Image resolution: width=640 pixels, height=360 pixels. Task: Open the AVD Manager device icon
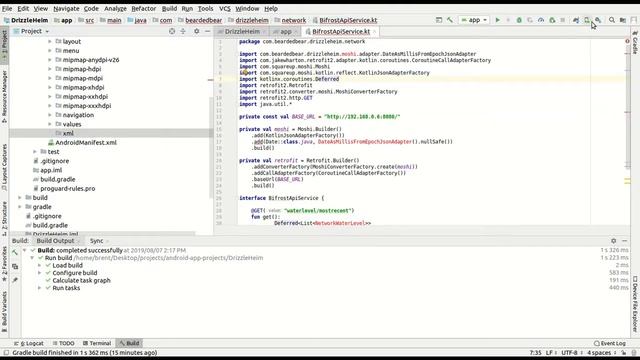[x=587, y=20]
